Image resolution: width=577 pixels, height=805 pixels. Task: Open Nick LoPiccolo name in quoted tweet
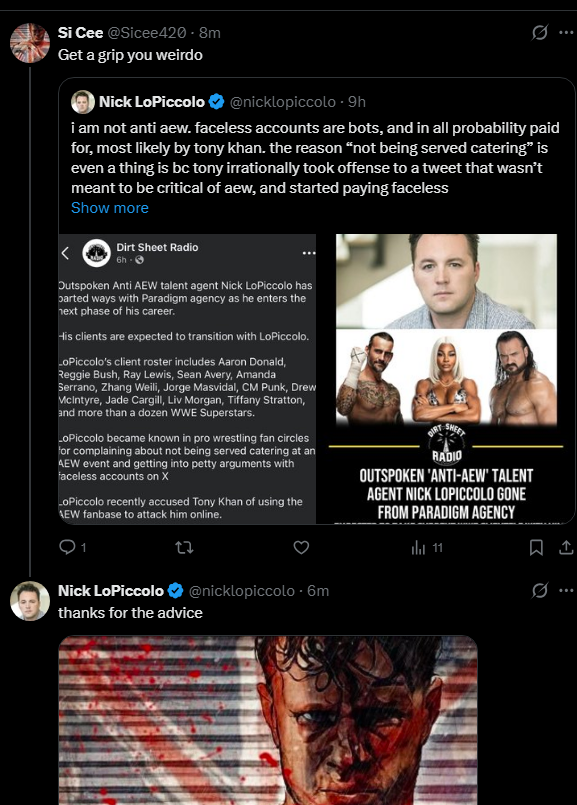[152, 102]
